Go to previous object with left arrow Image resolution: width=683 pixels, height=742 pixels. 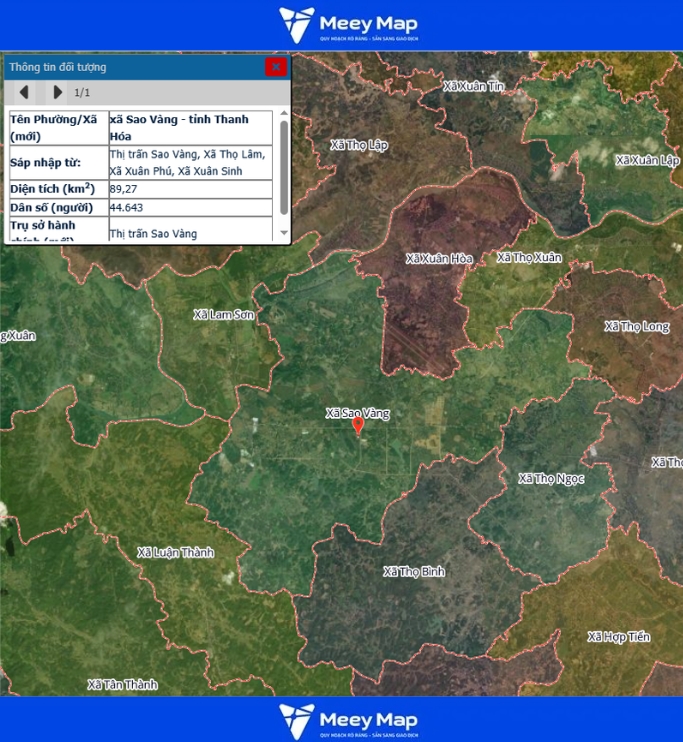click(x=25, y=92)
